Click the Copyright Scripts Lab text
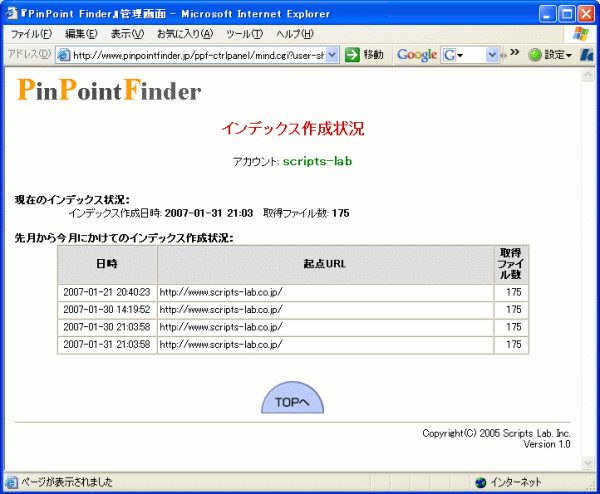 [x=496, y=433]
